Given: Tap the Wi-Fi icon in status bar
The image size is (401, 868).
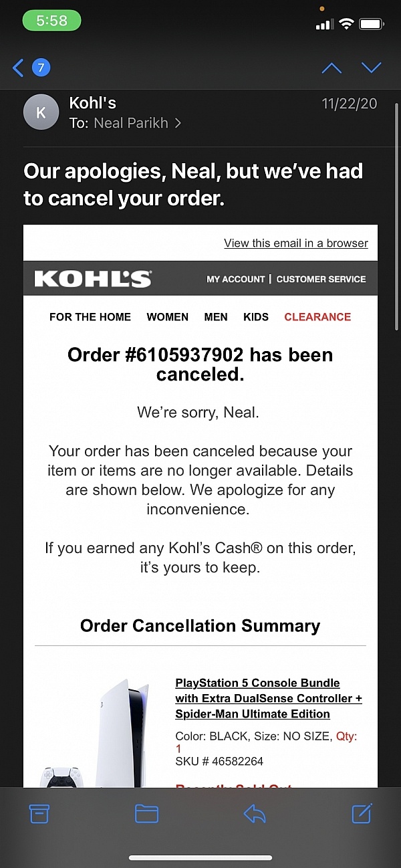Looking at the screenshot, I should pos(346,21).
